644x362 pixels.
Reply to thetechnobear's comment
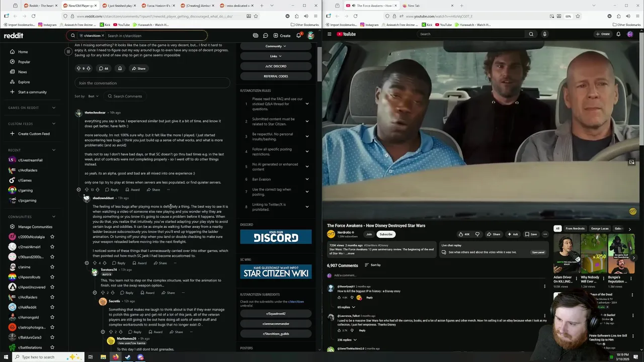click(112, 190)
